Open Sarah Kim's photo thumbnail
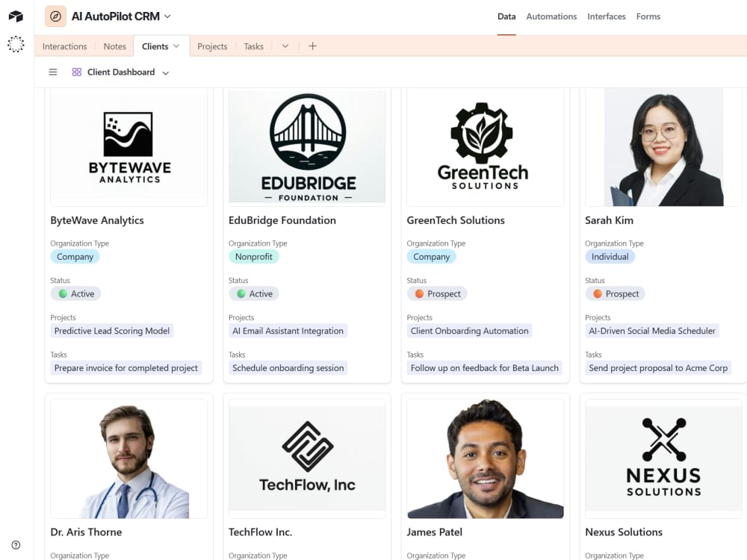The image size is (747, 560). tap(663, 147)
